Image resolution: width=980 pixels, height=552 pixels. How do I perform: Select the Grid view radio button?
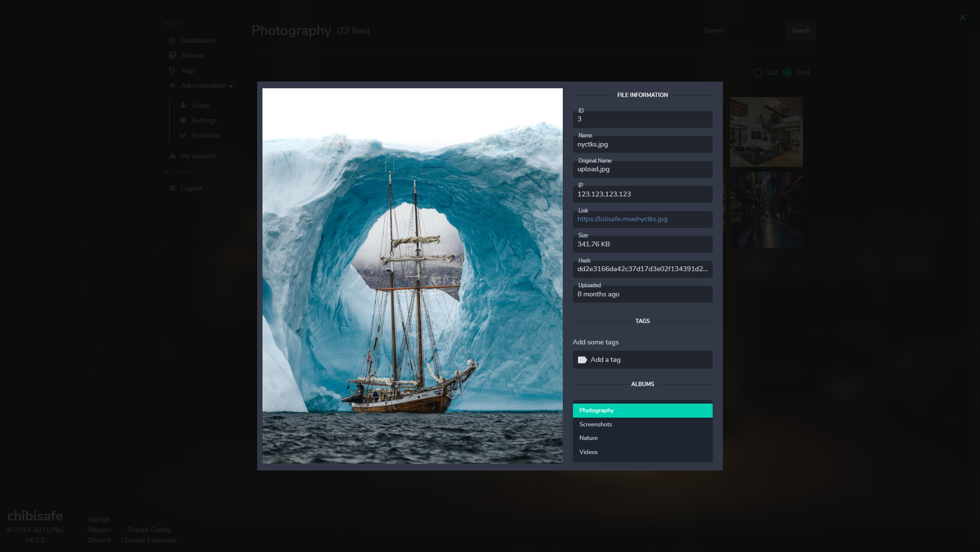pos(787,73)
